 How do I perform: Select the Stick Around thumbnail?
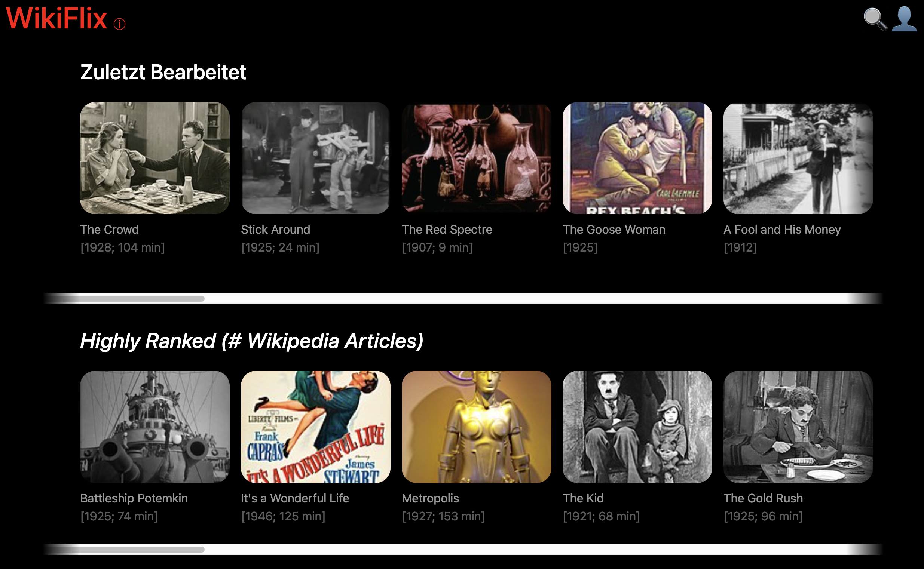click(x=315, y=158)
